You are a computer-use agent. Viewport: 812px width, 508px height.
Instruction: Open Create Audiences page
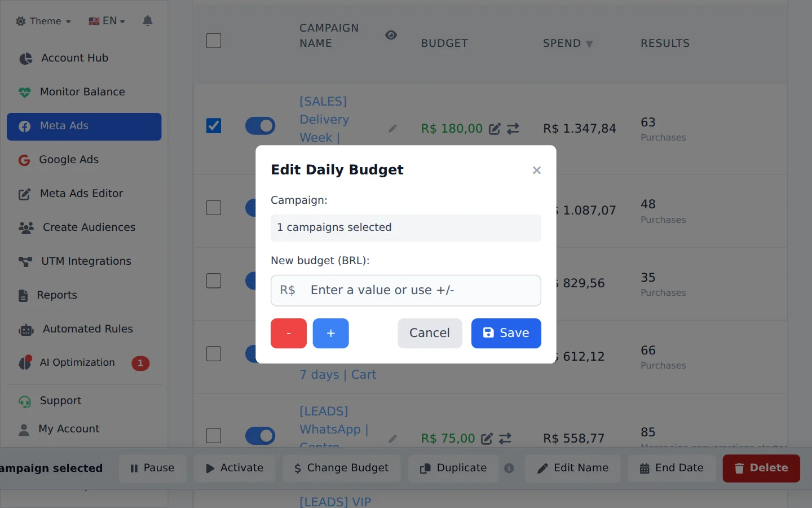[x=84, y=227]
